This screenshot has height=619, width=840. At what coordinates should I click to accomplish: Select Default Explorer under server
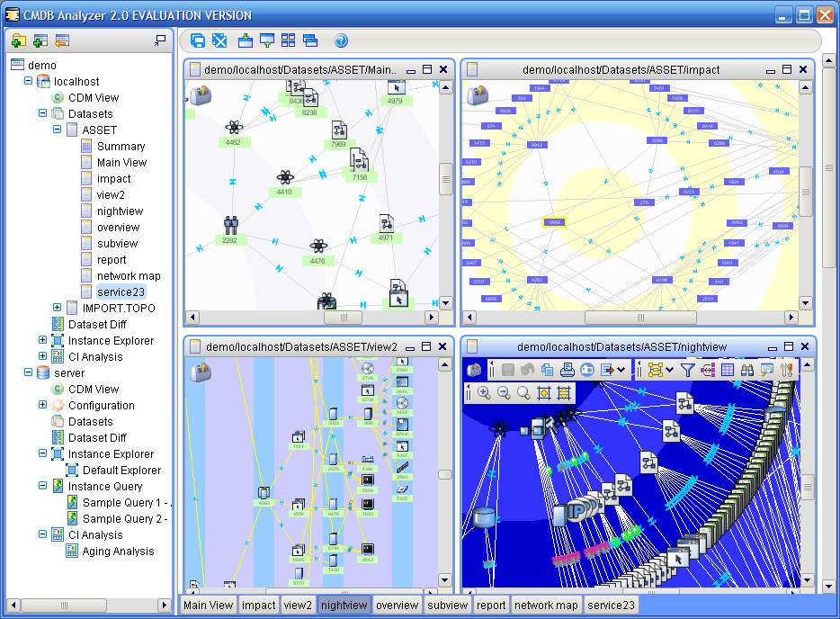click(121, 471)
